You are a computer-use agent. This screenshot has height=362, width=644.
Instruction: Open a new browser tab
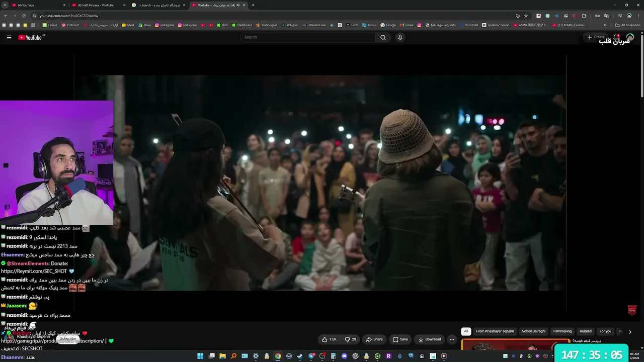pos(253,5)
